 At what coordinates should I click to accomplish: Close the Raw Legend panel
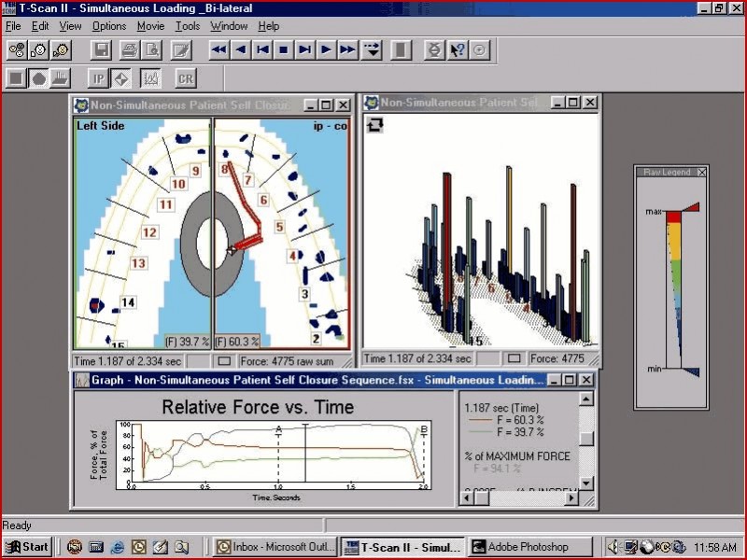pos(701,173)
